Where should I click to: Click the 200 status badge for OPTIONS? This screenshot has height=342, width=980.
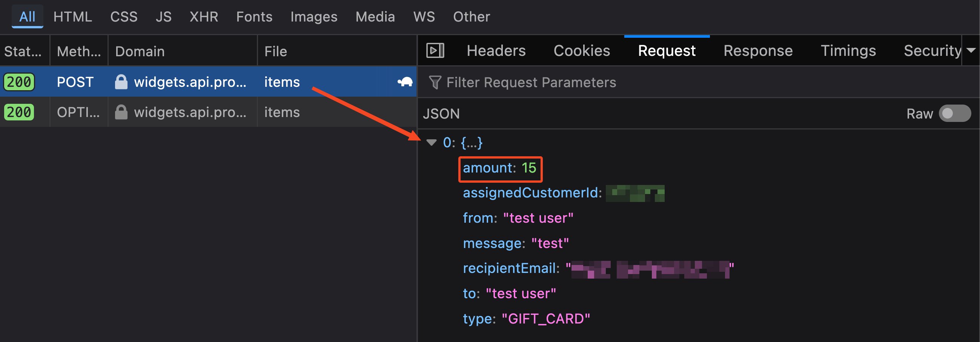coord(19,112)
